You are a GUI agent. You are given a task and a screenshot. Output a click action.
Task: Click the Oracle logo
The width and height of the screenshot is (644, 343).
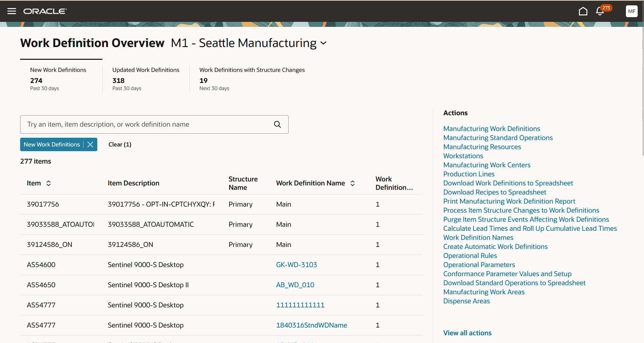[45, 11]
